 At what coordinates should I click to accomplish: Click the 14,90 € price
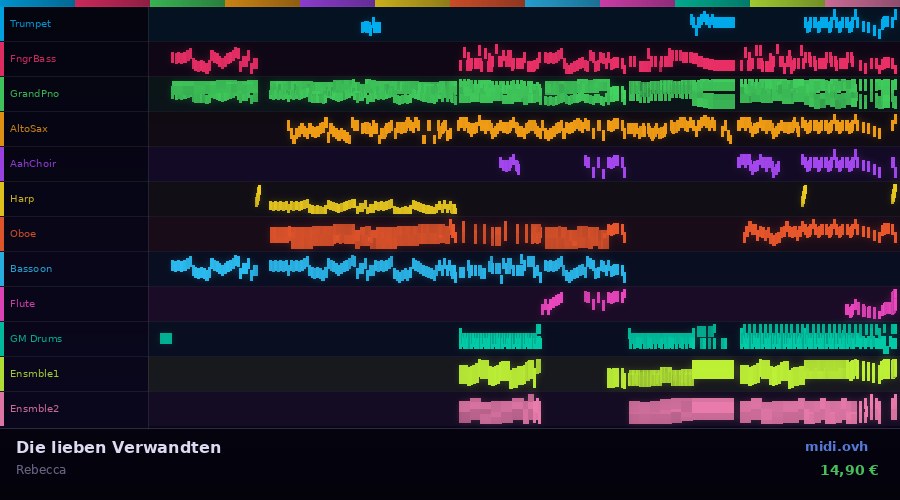click(x=849, y=470)
